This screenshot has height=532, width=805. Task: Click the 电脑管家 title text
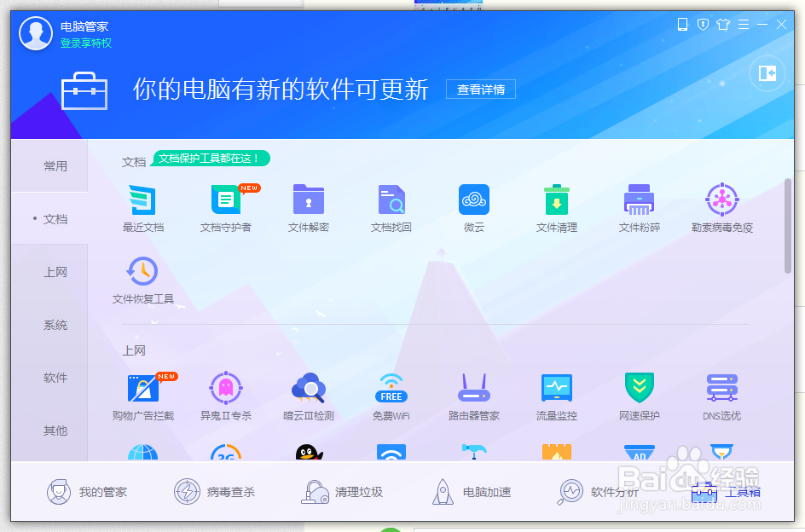pos(84,26)
